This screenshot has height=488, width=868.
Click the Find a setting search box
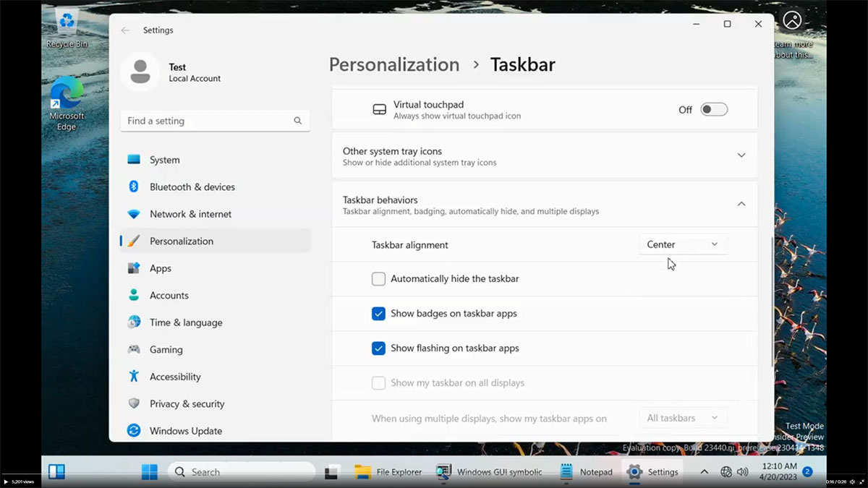point(208,121)
